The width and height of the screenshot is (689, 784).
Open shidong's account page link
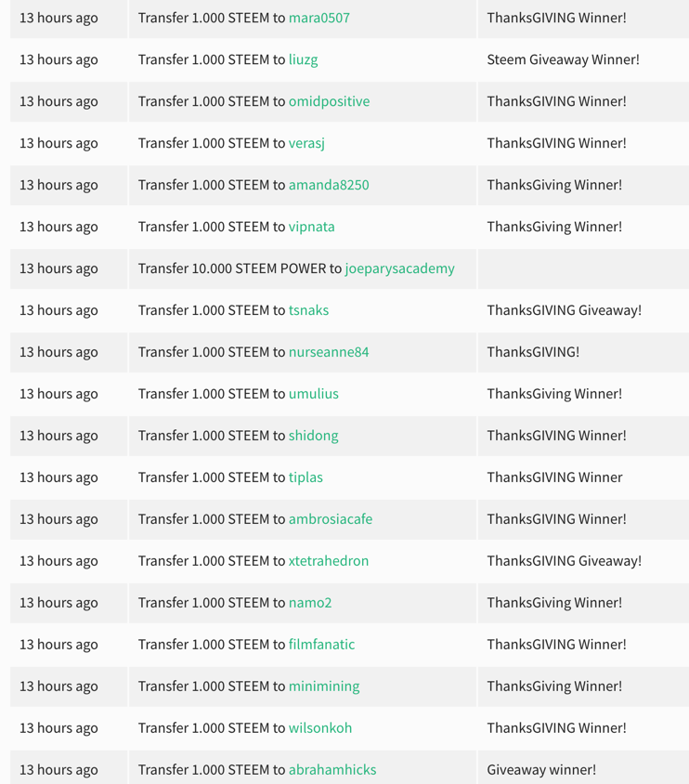(x=313, y=436)
